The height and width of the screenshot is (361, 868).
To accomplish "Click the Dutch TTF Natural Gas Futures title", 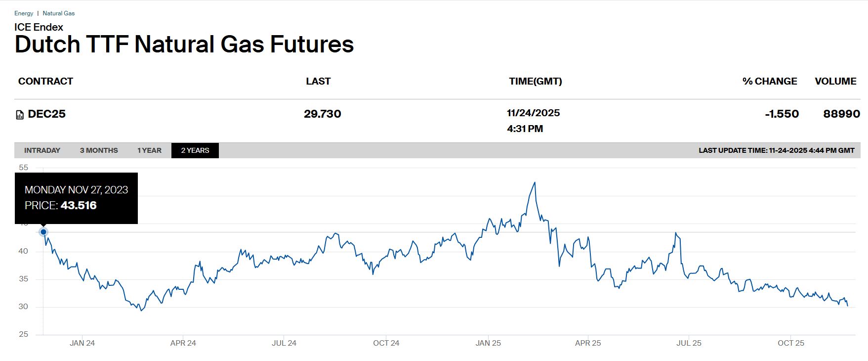I will click(184, 44).
